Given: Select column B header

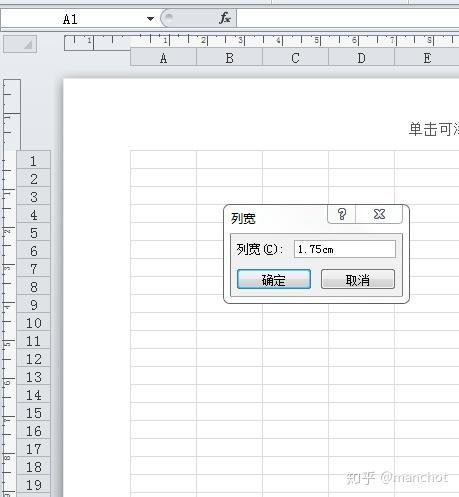Looking at the screenshot, I should [229, 58].
